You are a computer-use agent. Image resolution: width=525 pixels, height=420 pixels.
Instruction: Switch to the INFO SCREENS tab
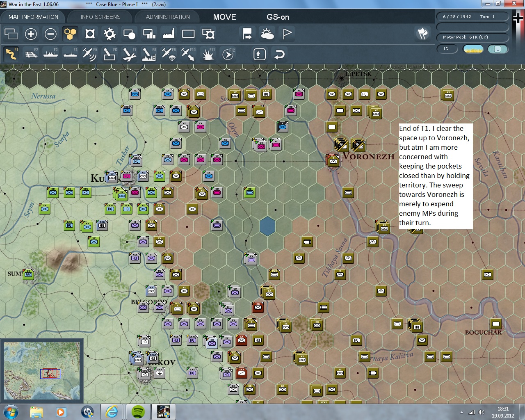[x=100, y=17]
